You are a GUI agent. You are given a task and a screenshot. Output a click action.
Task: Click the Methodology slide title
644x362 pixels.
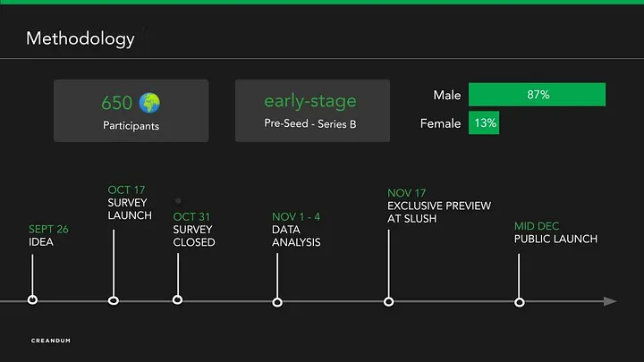pos(80,38)
